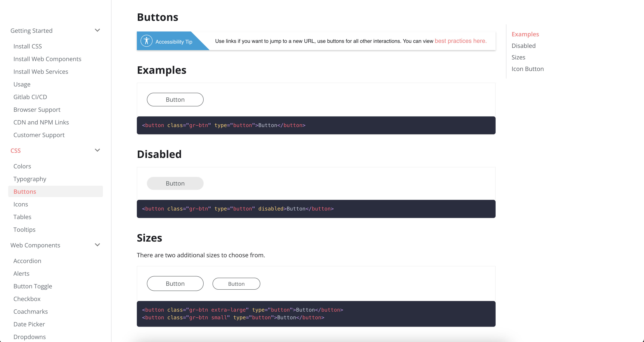Click the accessibility person icon
Screen dimensions: 644x342
(147, 41)
